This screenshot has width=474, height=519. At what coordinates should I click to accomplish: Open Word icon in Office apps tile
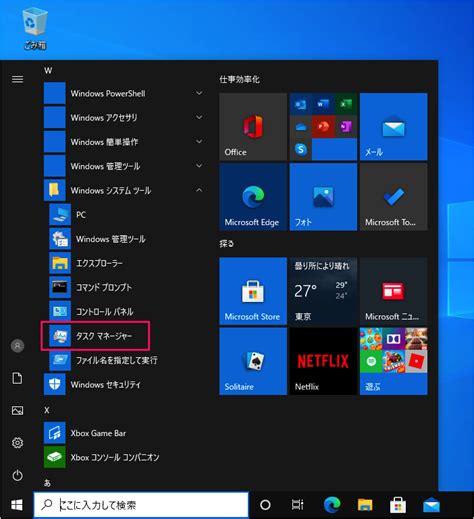coord(323,104)
